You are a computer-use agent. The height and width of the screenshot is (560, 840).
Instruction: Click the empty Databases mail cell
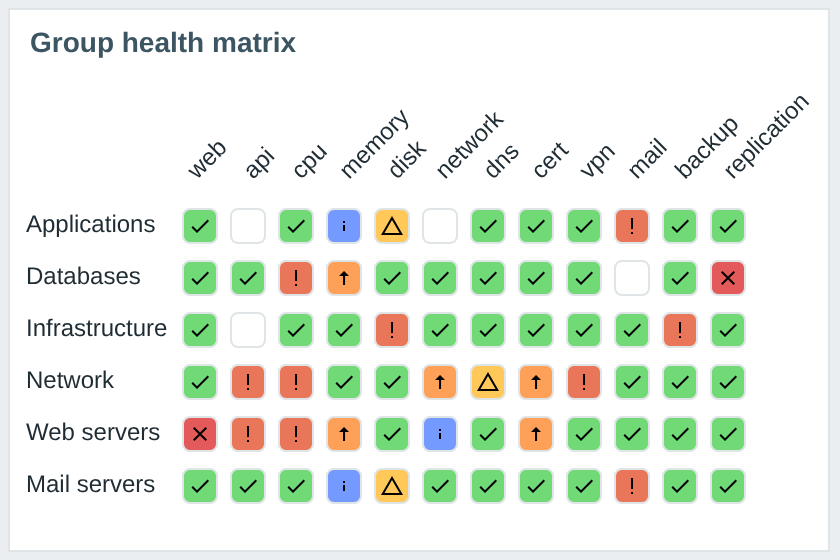pos(632,278)
